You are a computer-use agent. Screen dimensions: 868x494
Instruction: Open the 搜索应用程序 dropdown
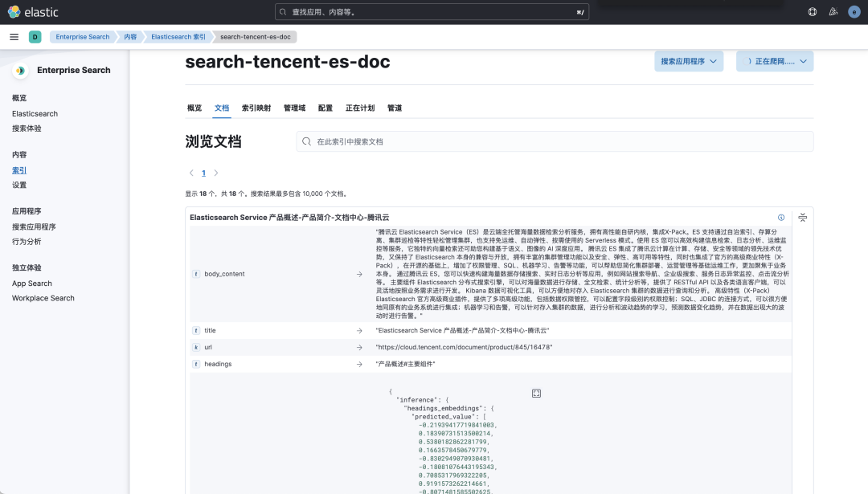pyautogui.click(x=689, y=61)
